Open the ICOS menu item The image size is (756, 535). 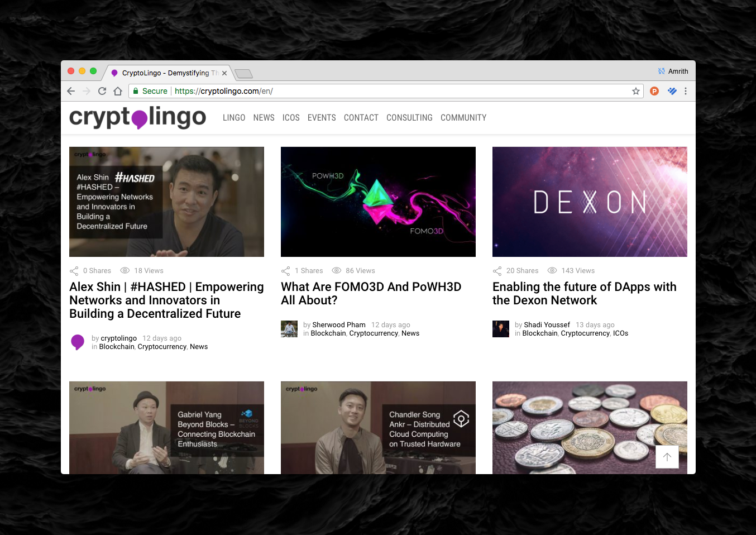(x=291, y=118)
